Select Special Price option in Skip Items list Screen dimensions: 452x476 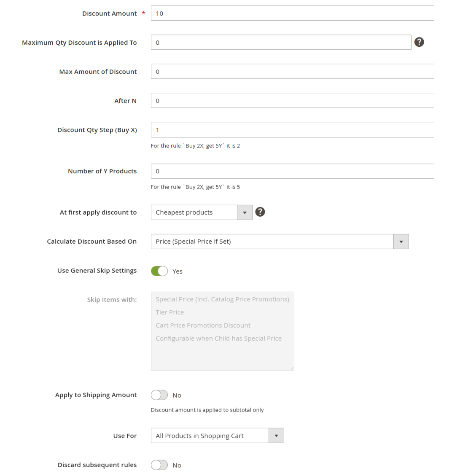point(223,299)
